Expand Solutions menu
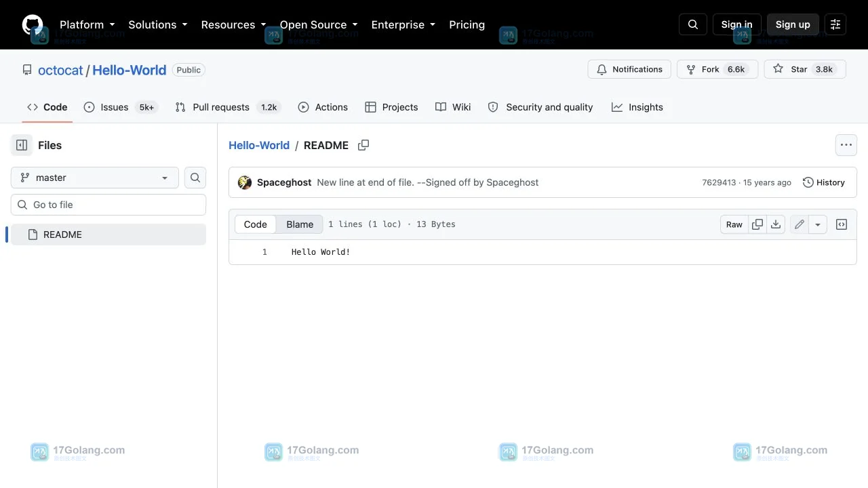This screenshot has width=868, height=488. tap(158, 24)
